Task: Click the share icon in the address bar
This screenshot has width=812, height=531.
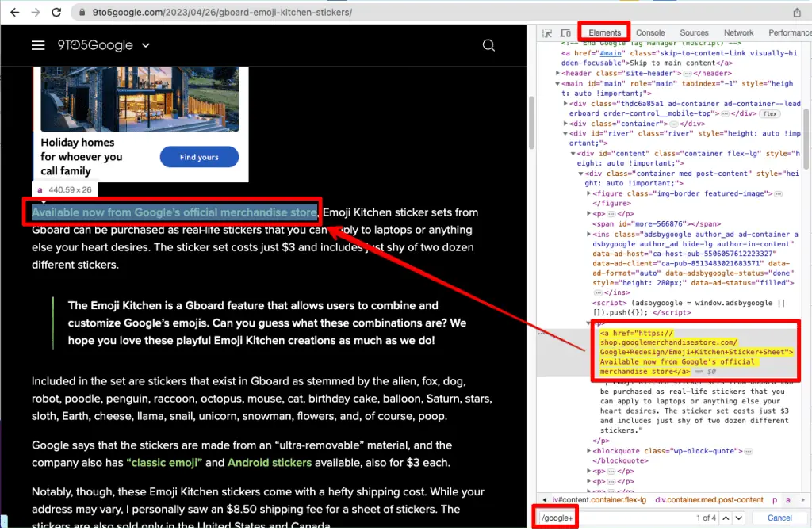Action: [x=799, y=12]
